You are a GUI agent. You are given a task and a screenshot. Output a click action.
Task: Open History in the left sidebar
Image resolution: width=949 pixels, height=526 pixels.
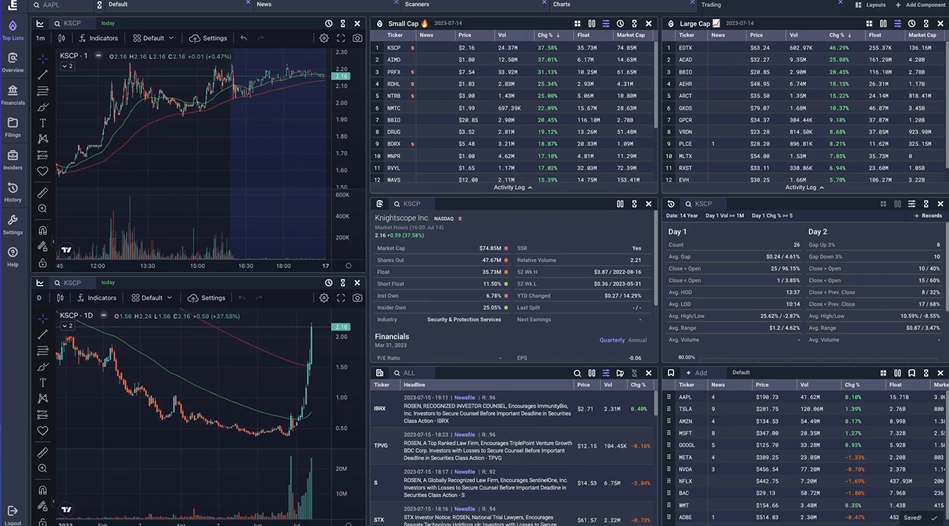pos(13,192)
